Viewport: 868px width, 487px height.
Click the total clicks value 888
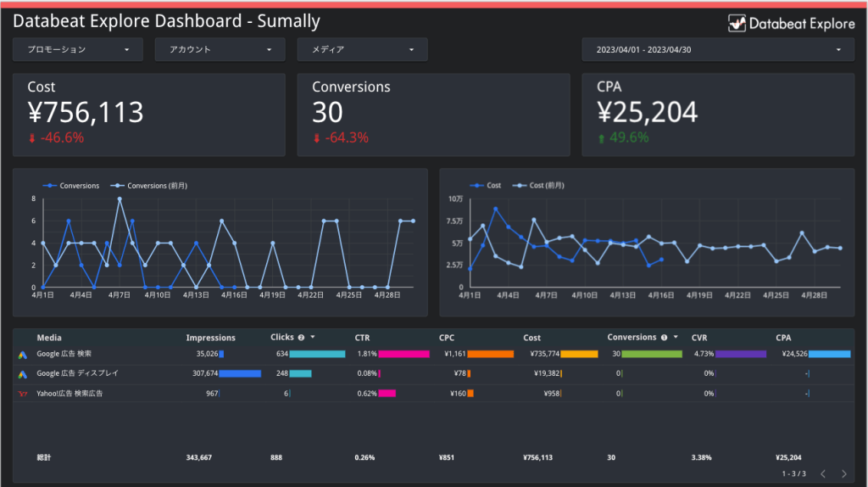[276, 457]
